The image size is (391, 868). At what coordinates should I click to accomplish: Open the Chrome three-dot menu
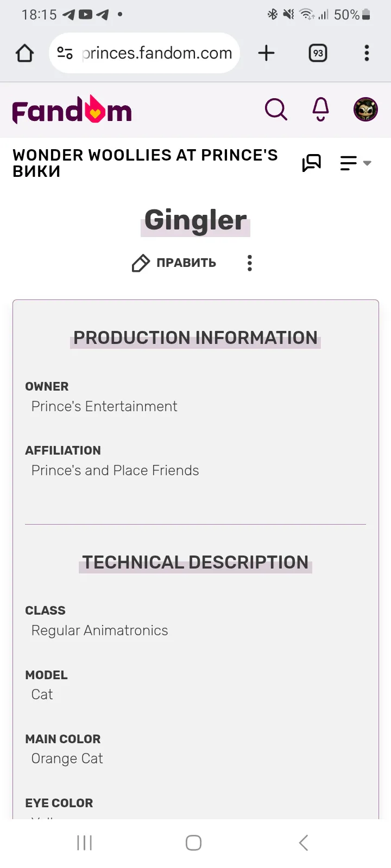[x=367, y=53]
